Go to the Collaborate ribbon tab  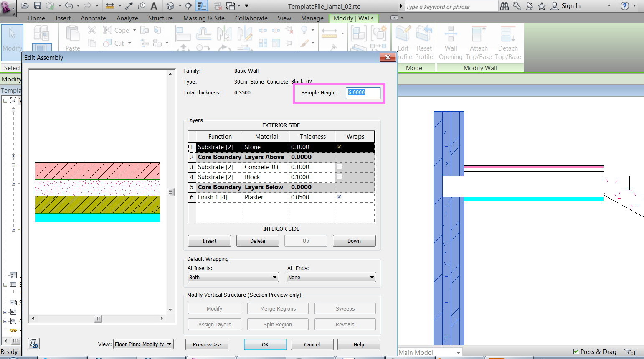251,18
